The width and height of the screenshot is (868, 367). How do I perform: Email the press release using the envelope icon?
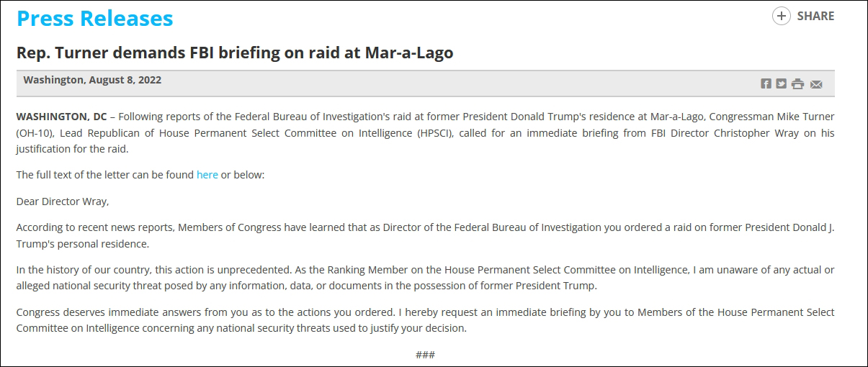point(816,84)
